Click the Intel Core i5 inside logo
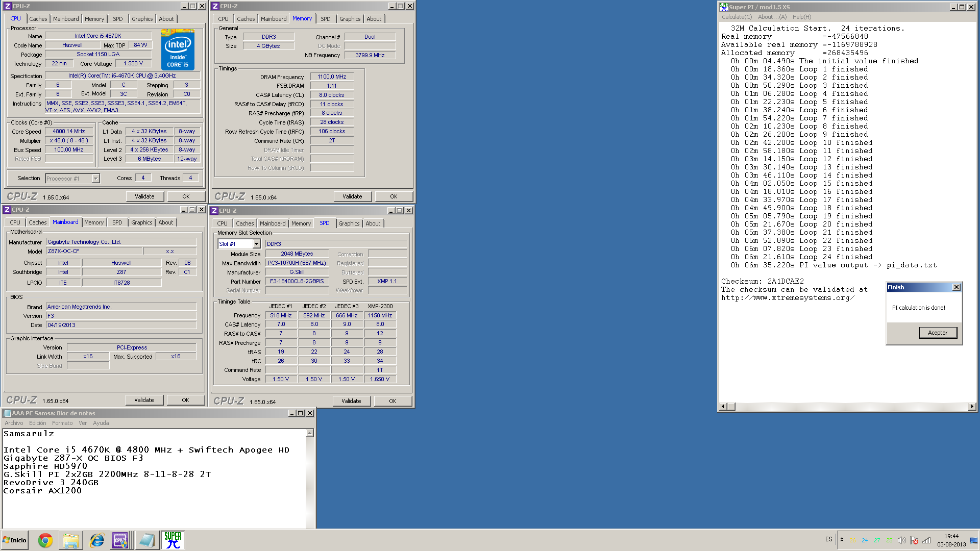 (178, 49)
